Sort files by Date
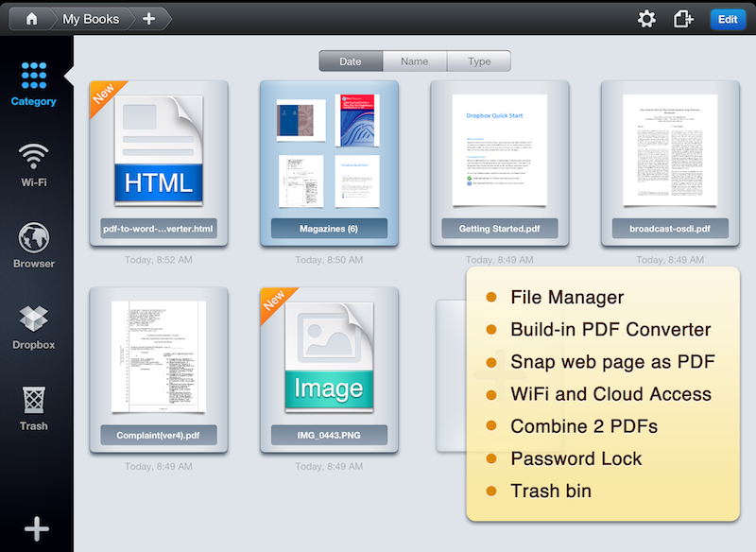This screenshot has width=756, height=552. [x=351, y=61]
